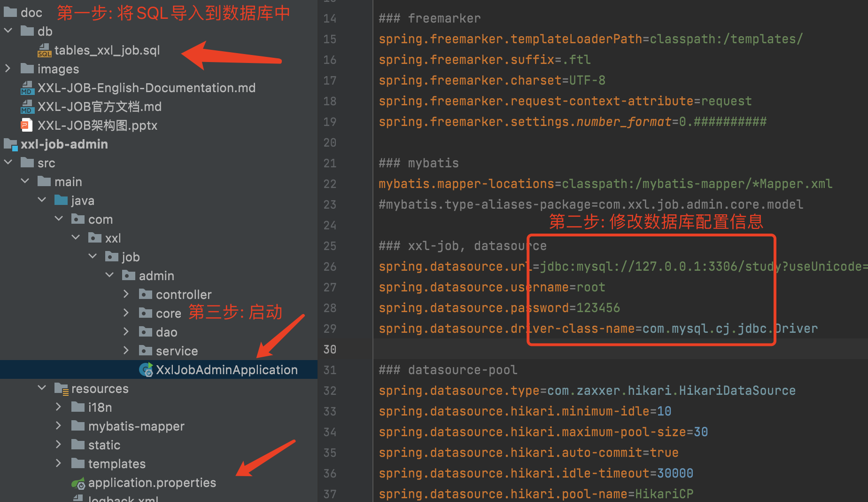
Task: Click the blue java source root icon
Action: [61, 200]
